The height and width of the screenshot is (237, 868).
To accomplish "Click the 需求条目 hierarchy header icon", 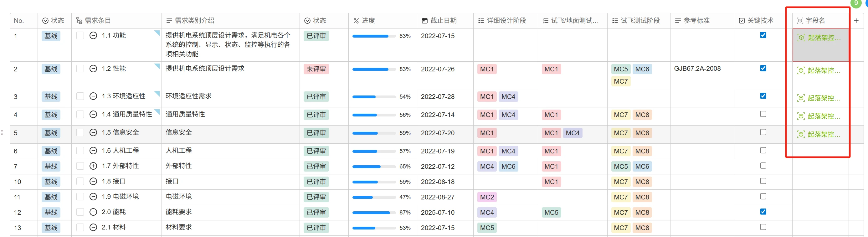I will click(79, 21).
